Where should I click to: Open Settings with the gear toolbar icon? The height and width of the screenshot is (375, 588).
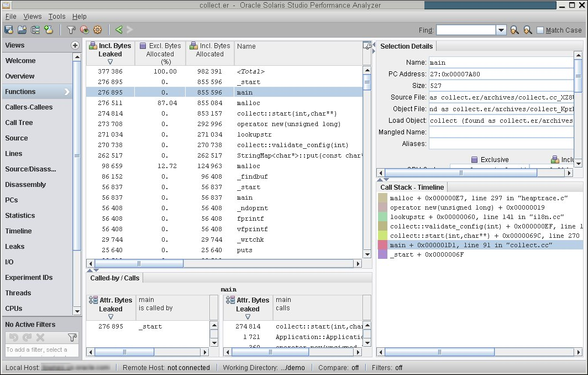(x=97, y=30)
